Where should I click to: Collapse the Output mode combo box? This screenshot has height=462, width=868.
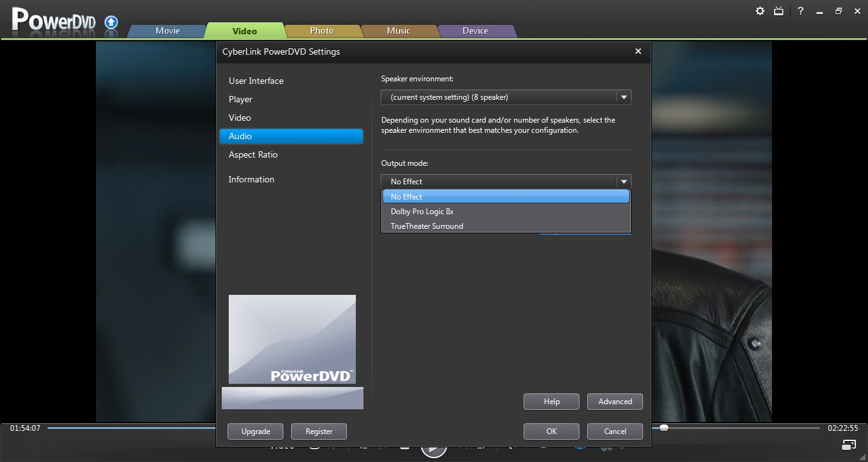coord(506,181)
